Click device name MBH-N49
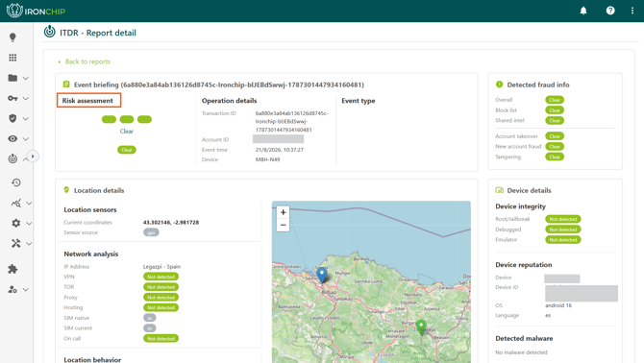Image resolution: width=644 pixels, height=363 pixels. (268, 159)
